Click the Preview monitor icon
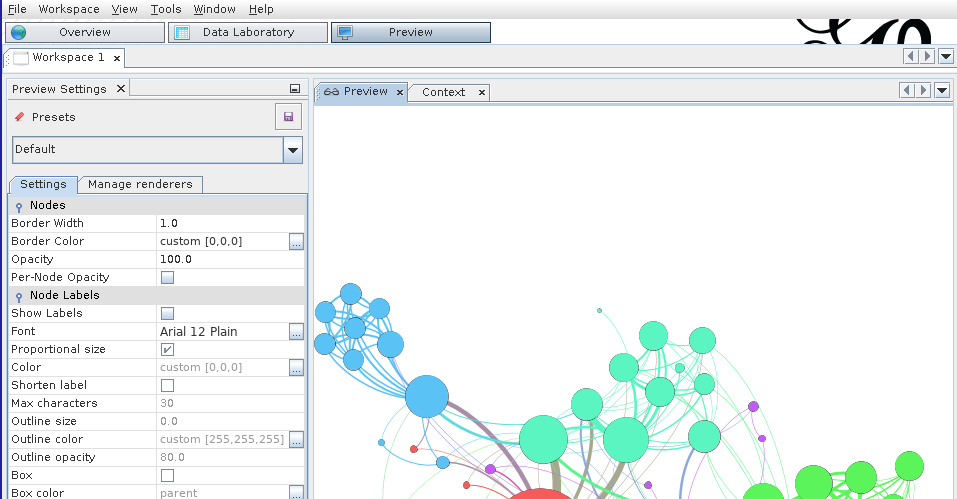 point(345,32)
